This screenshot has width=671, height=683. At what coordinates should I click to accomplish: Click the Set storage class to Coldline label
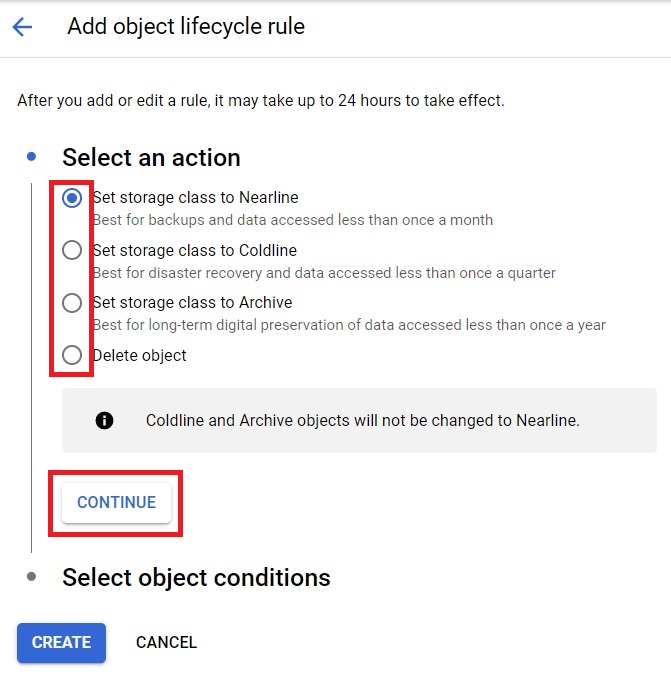pyautogui.click(x=195, y=250)
